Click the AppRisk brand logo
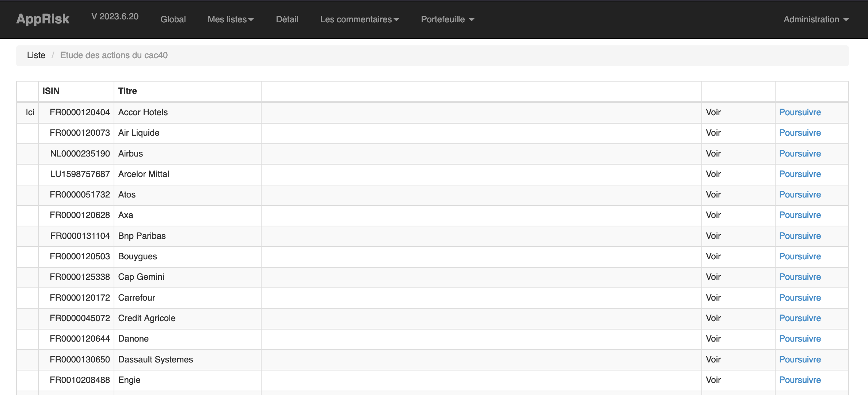Screen dimensions: 868x395 tap(43, 19)
